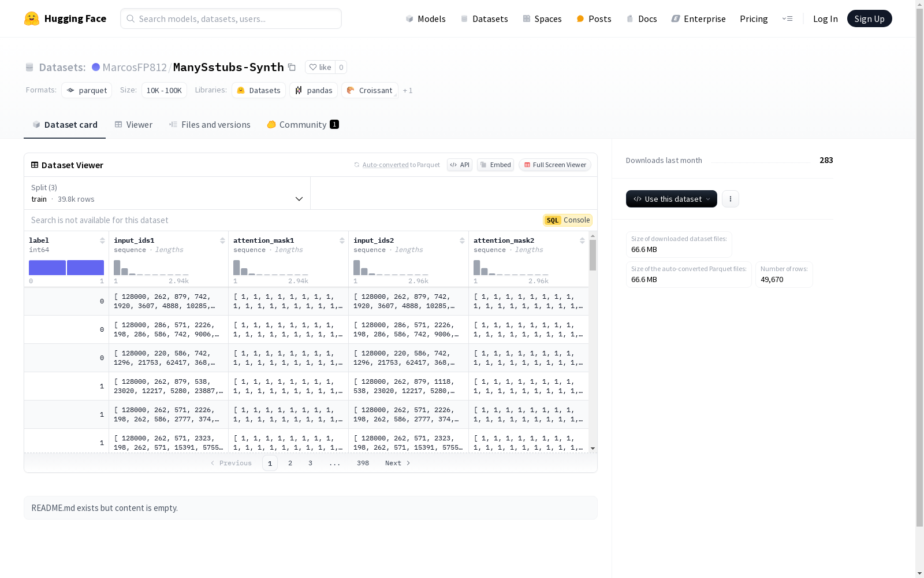
Task: Focus the search models, datasets, users field
Action: (x=231, y=18)
